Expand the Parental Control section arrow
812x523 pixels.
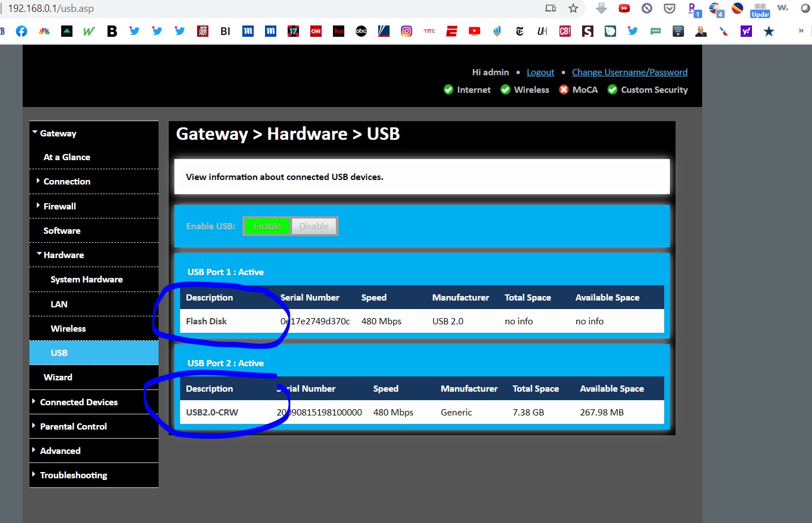tap(34, 425)
